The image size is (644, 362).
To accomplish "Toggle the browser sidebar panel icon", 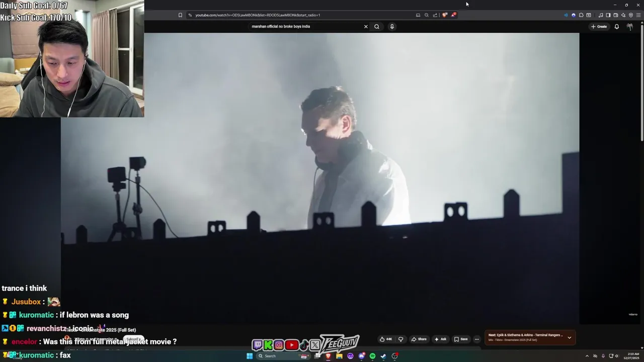I will pos(608,15).
